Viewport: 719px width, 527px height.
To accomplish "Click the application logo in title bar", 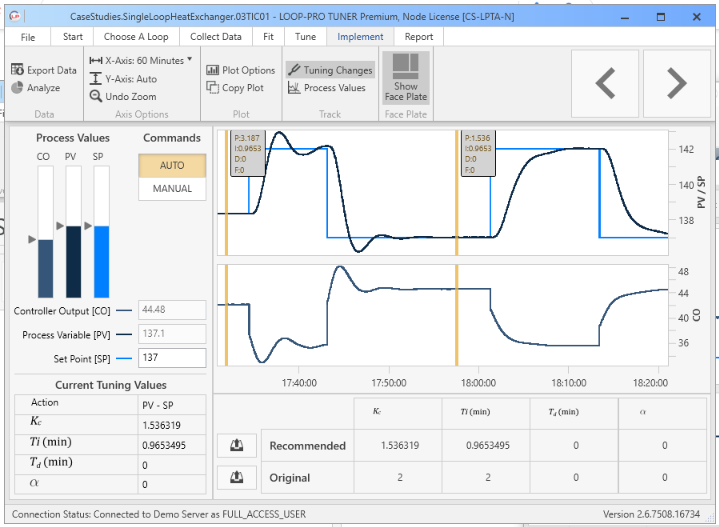I will click(15, 17).
